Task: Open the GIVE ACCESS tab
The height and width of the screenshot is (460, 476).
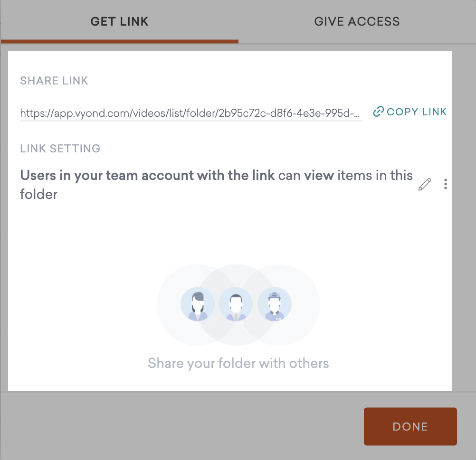Action: coord(357,21)
